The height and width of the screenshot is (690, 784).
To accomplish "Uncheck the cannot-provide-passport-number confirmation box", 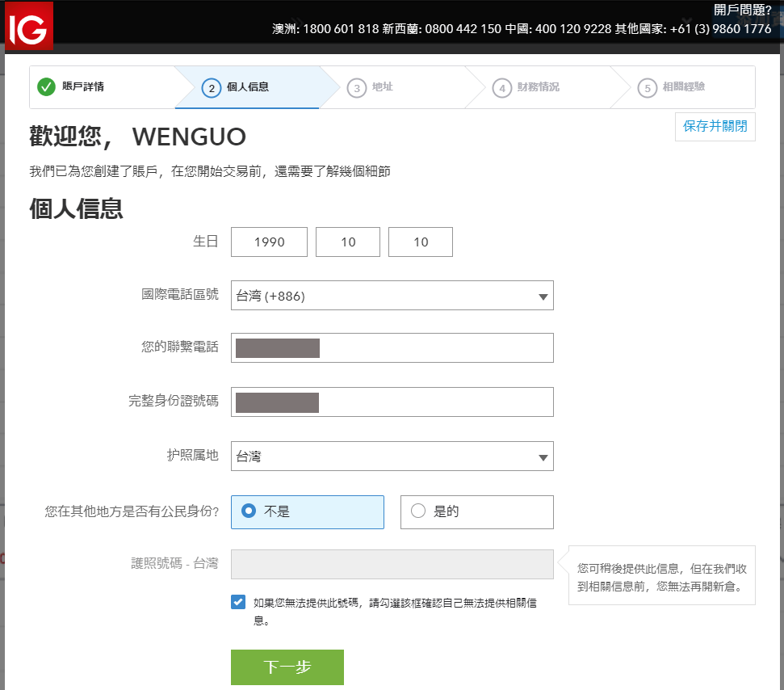I will 237,602.
